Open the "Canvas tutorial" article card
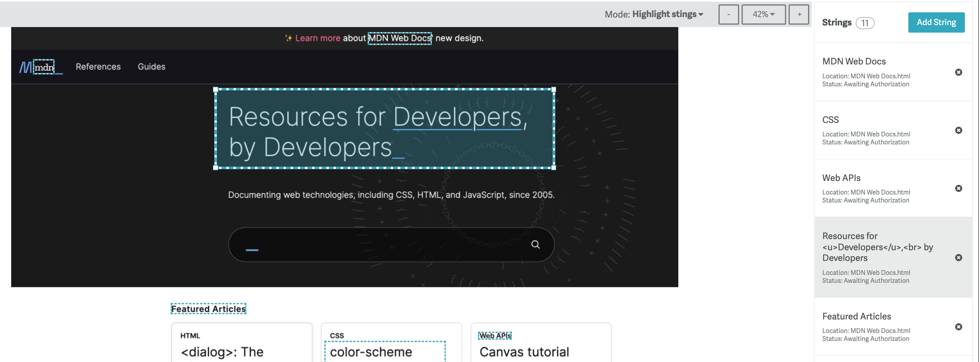Image resolution: width=980 pixels, height=362 pixels. 525,352
